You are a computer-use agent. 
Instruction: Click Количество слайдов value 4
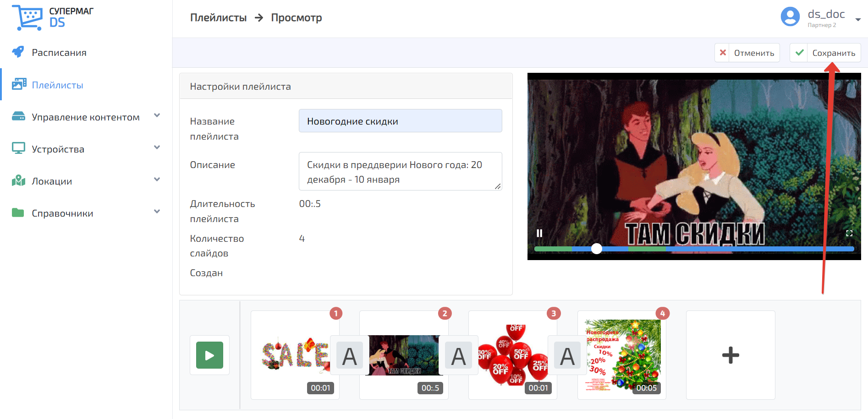click(302, 239)
